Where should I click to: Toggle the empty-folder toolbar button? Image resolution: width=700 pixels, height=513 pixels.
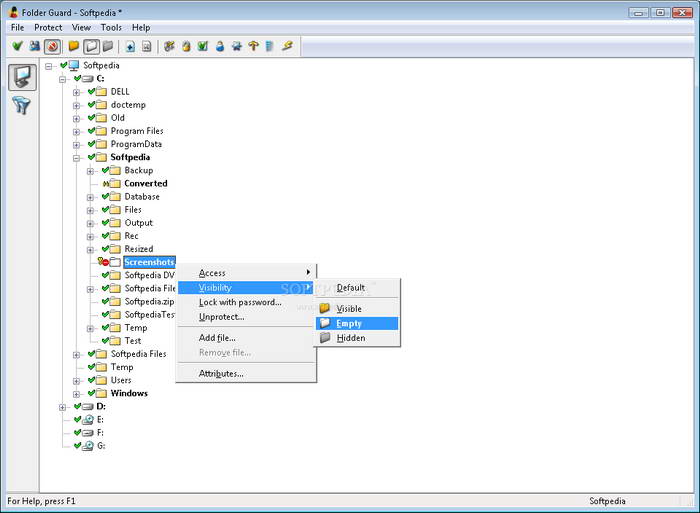pos(91,46)
